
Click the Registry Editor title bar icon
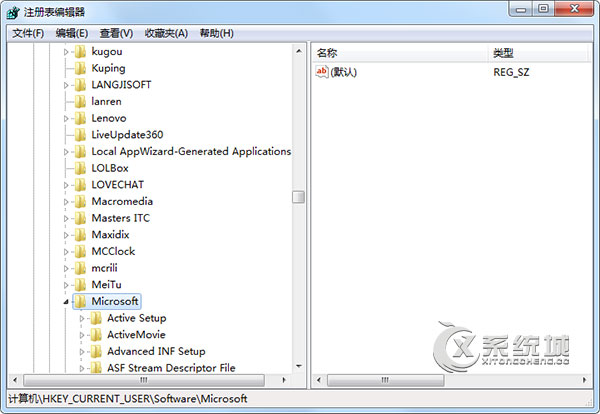click(x=13, y=12)
